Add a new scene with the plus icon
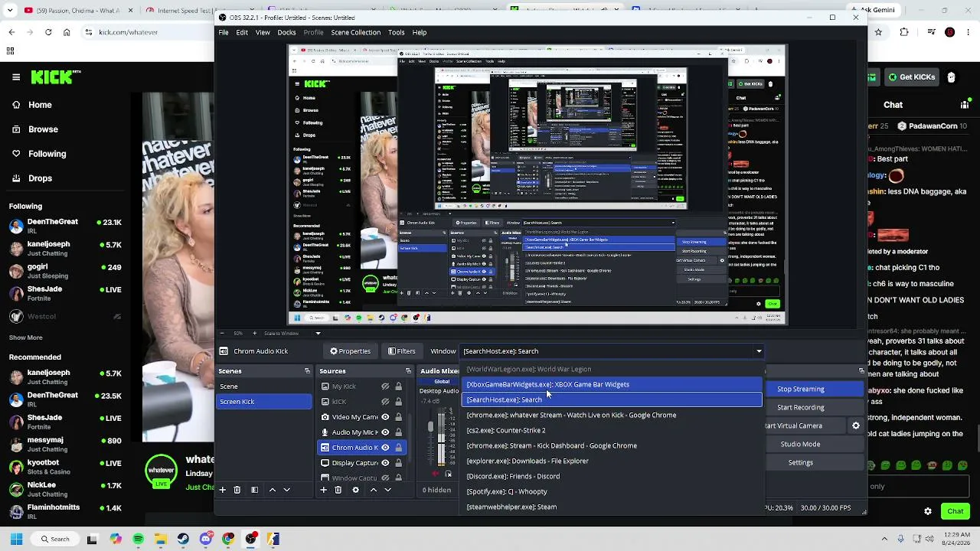The image size is (980, 551). 223,490
